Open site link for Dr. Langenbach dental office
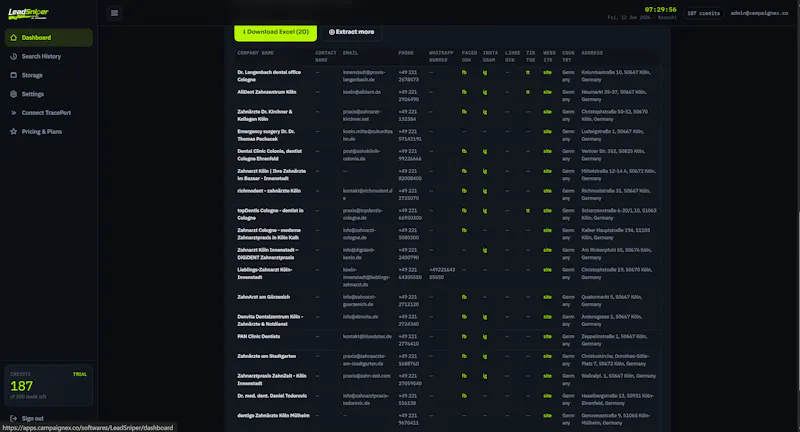The width and height of the screenshot is (800, 432). (x=547, y=72)
